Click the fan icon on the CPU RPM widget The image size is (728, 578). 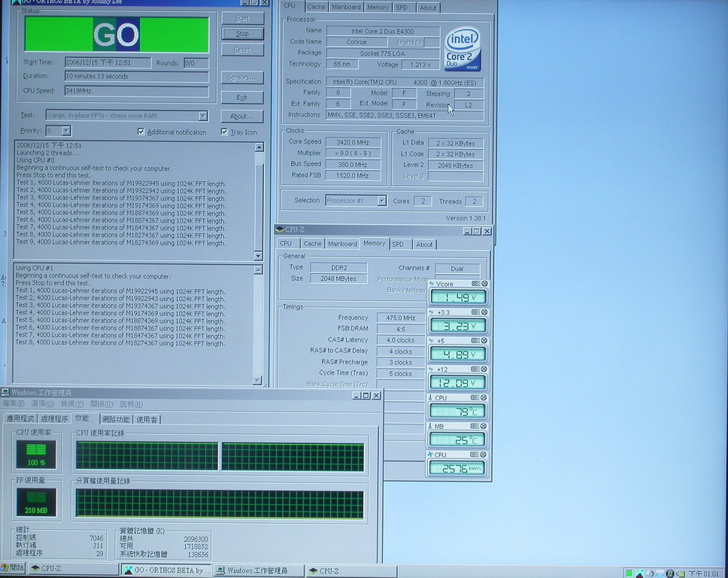coord(431,455)
